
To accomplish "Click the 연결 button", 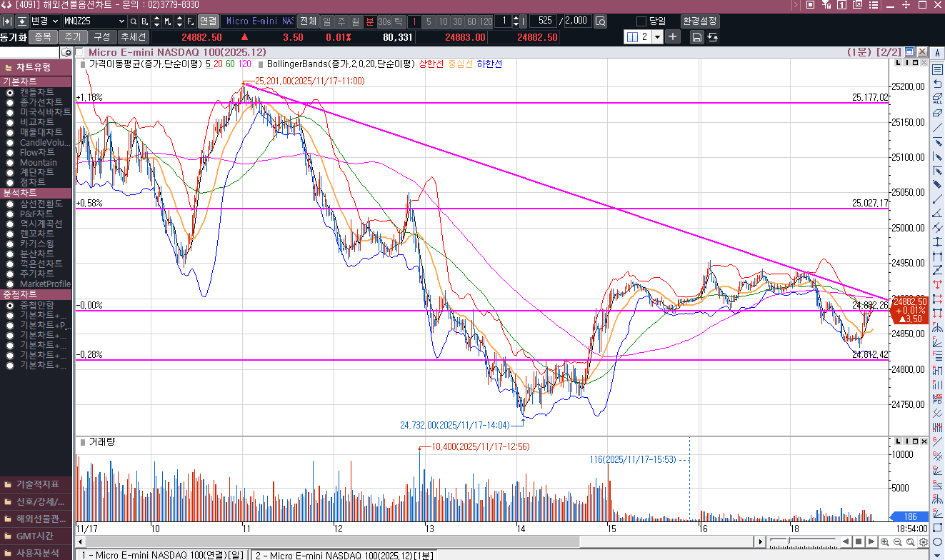I will click(x=208, y=21).
